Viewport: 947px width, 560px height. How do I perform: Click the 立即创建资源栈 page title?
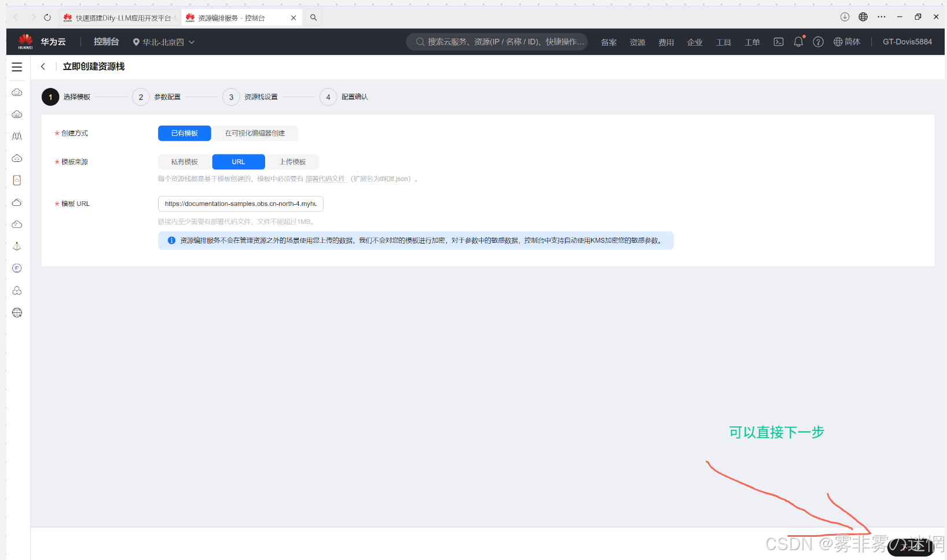pos(94,67)
